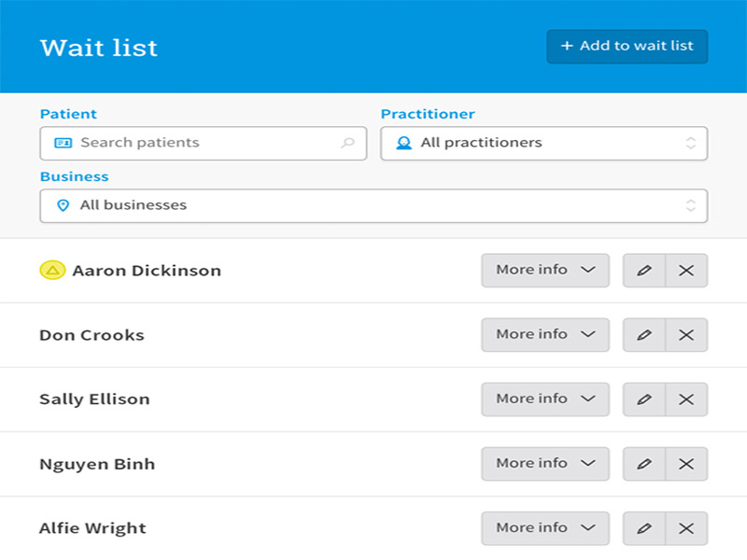Remove Aaron Dickinson from the wait list
This screenshot has height=560, width=747.
(x=686, y=271)
